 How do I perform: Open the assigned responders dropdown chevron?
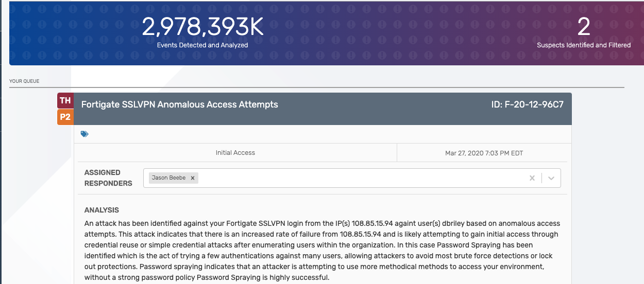[551, 178]
